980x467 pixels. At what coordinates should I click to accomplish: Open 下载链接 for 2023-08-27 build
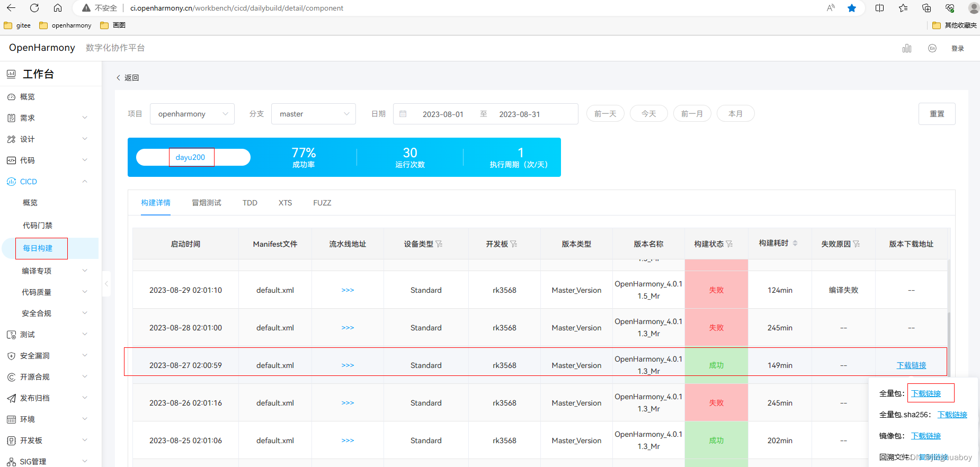pyautogui.click(x=911, y=365)
